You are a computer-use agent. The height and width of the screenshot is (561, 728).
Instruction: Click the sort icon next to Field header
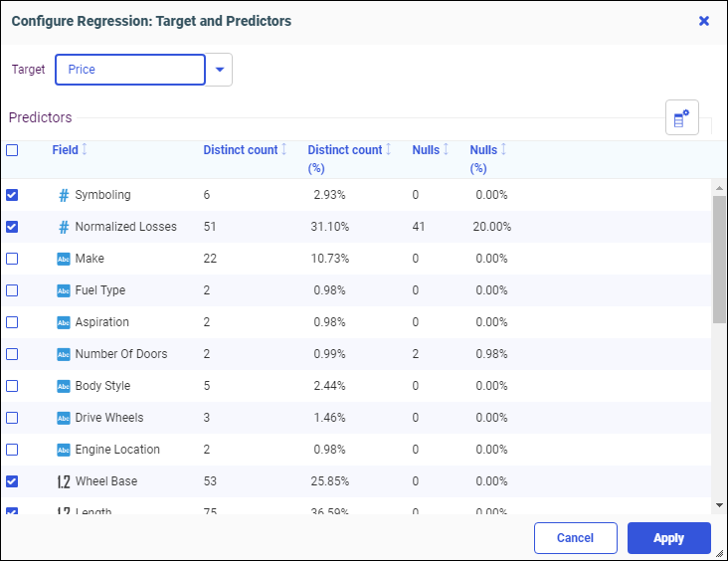[85, 150]
